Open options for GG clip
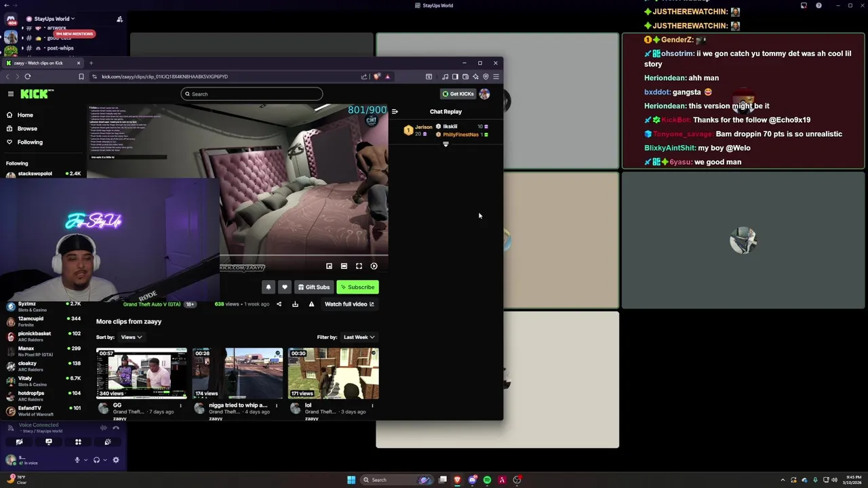Screen dimensions: 868x488 click(x=180, y=406)
